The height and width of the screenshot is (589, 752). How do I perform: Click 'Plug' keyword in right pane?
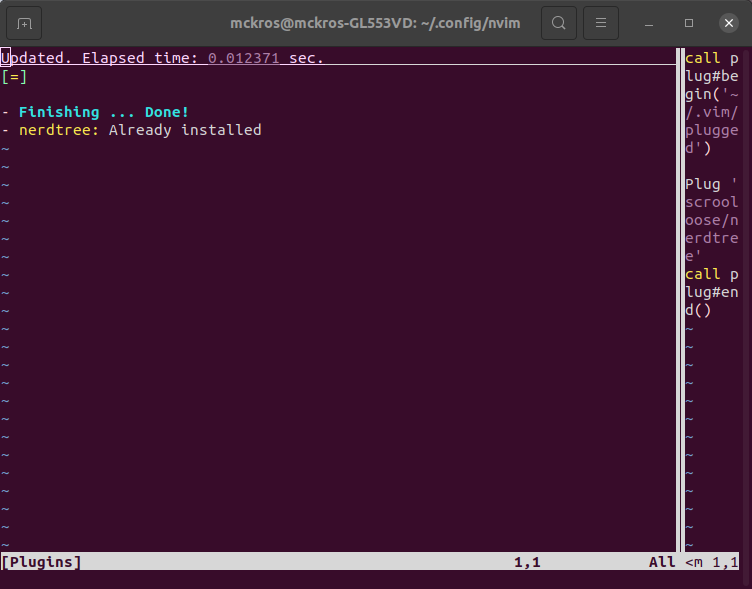click(703, 184)
